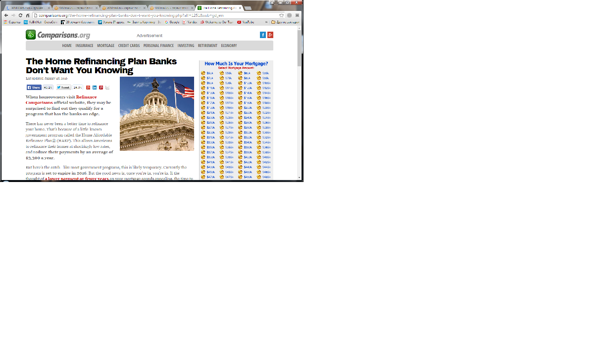Select the $240k mortgage amount
This screenshot has width=607, height=364.
click(x=248, y=118)
